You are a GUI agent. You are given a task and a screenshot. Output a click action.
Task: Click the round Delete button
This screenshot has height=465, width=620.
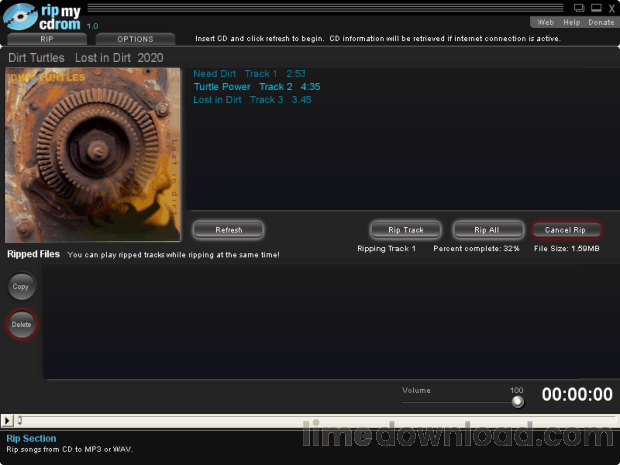21,324
